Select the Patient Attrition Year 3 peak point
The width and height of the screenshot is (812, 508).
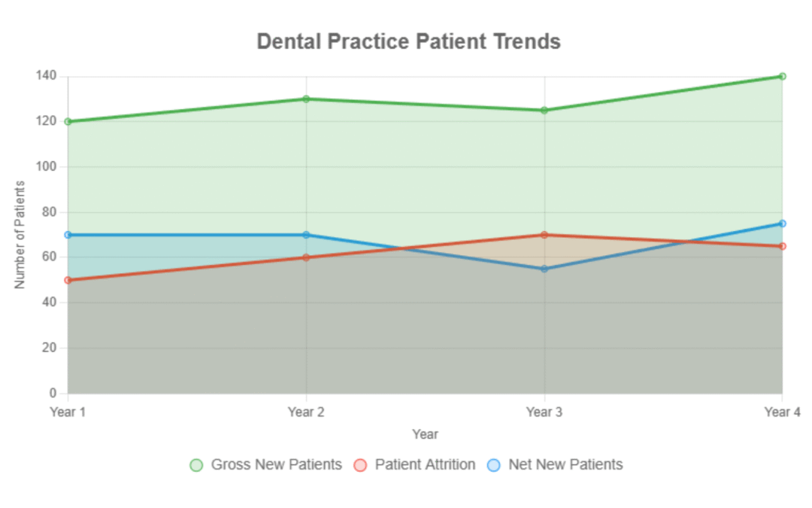point(544,235)
